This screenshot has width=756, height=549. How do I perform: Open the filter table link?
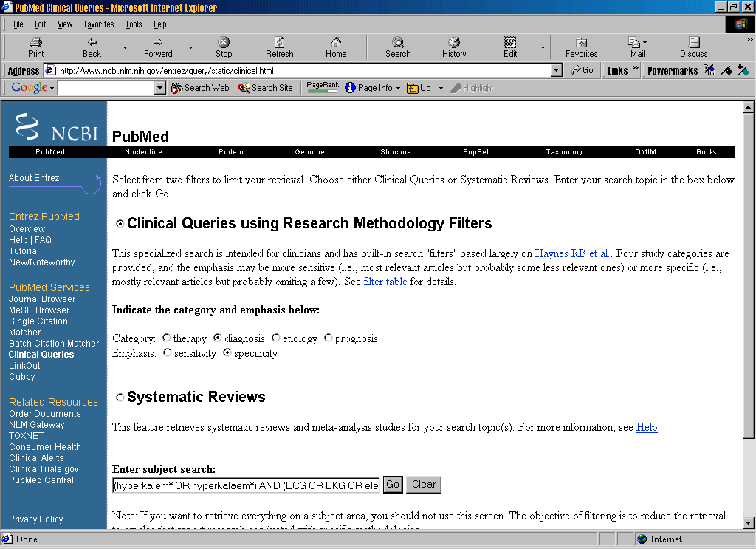click(x=385, y=282)
